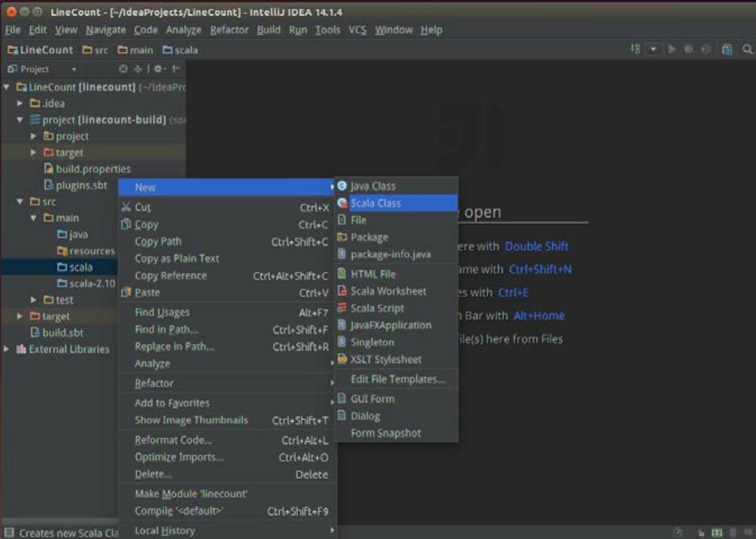756x539 pixels.
Task: Click the HTML File icon
Action: coord(342,274)
